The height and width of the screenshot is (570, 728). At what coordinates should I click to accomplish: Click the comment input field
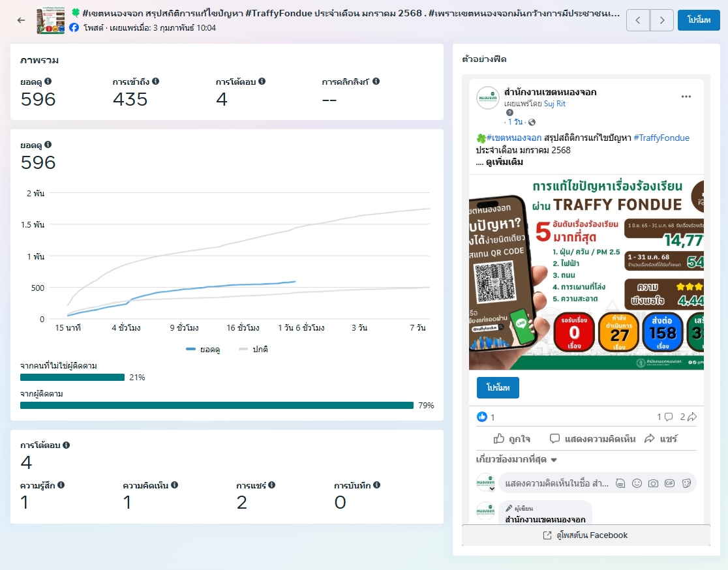pyautogui.click(x=557, y=483)
